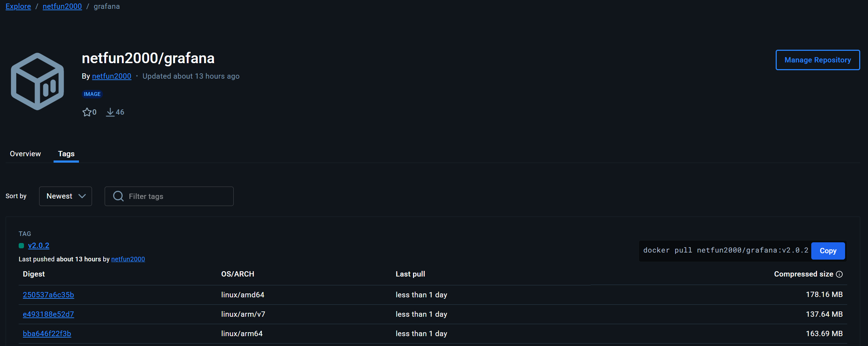Open the Explore breadcrumb link
Image resolution: width=868 pixels, height=346 pixels.
(18, 6)
